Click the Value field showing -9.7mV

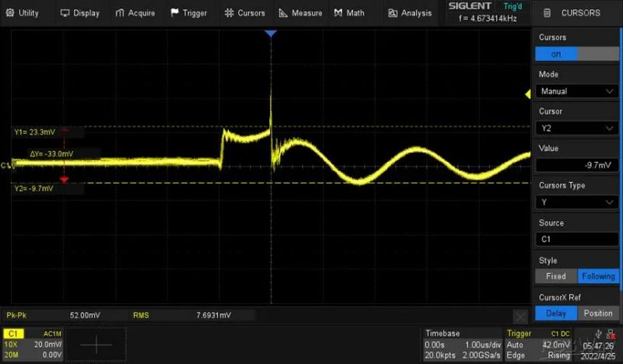[x=577, y=165]
